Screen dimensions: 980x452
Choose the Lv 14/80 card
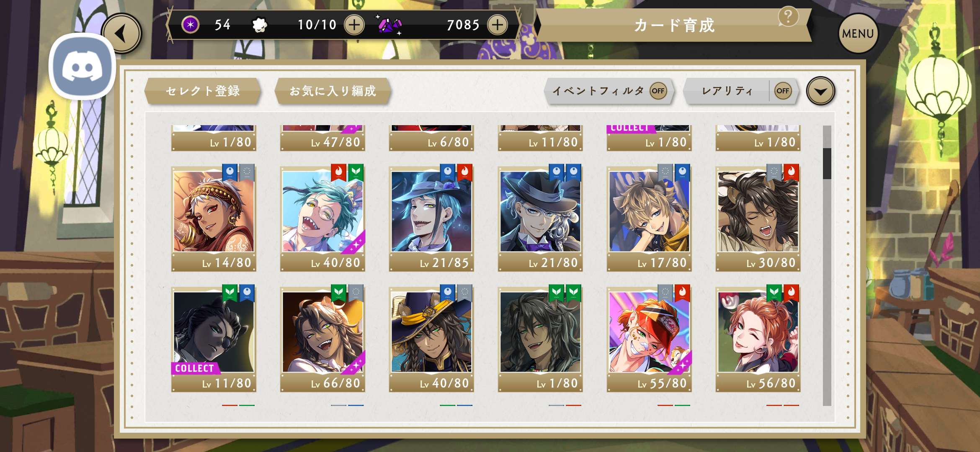click(x=214, y=218)
